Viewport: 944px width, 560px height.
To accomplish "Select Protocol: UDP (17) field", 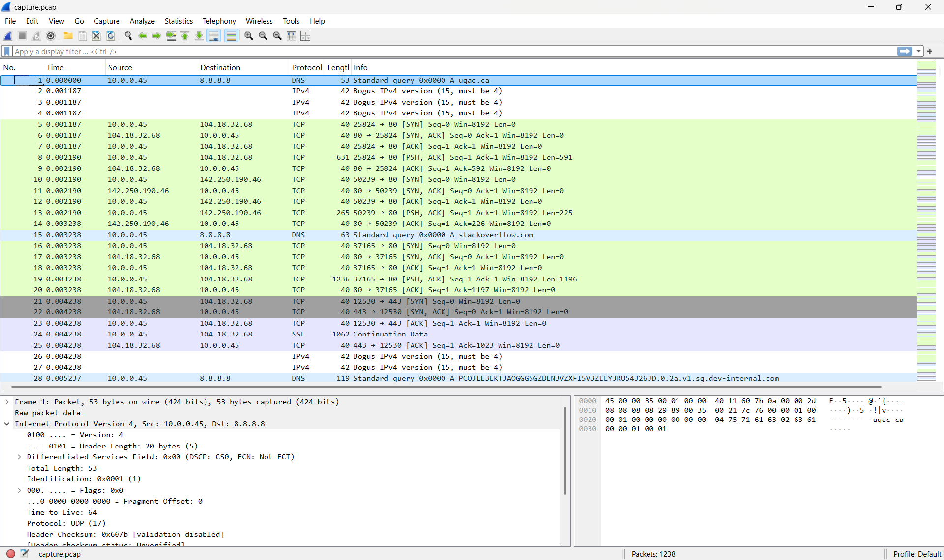I will [66, 523].
